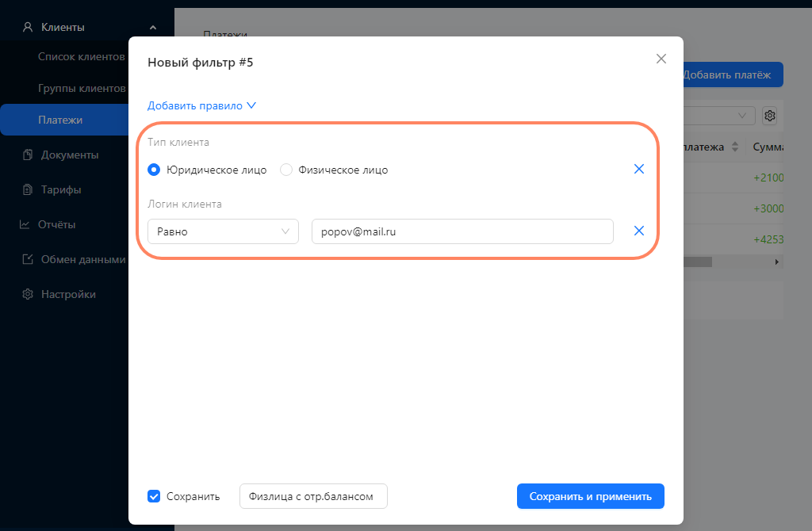Viewport: 812px width, 531px height.
Task: Expand the "Добавить правило" dropdown
Action: tap(201, 105)
